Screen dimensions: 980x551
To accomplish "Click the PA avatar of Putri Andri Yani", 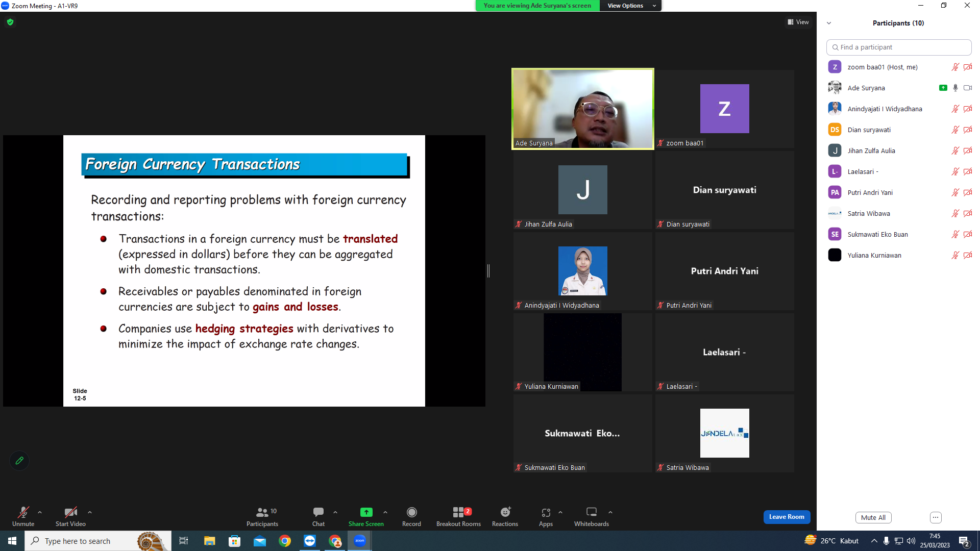I will [835, 192].
